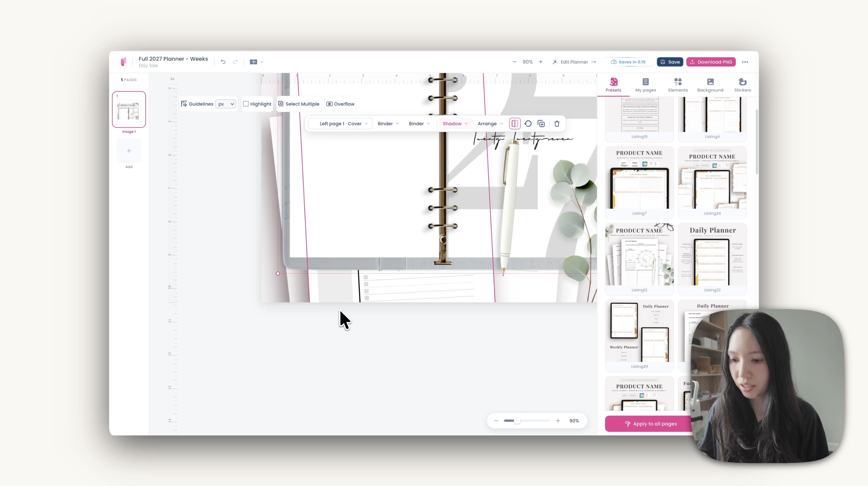Toggle Overflow visibility
The image size is (868, 486).
[340, 104]
